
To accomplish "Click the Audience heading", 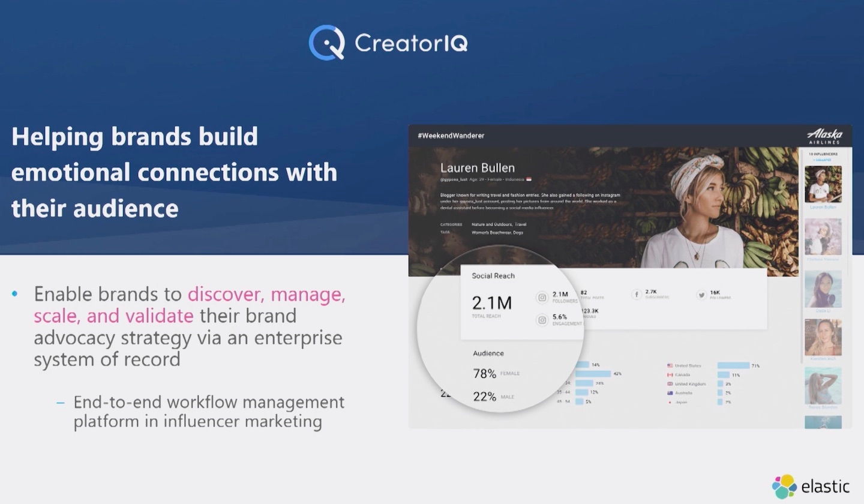I will (488, 353).
